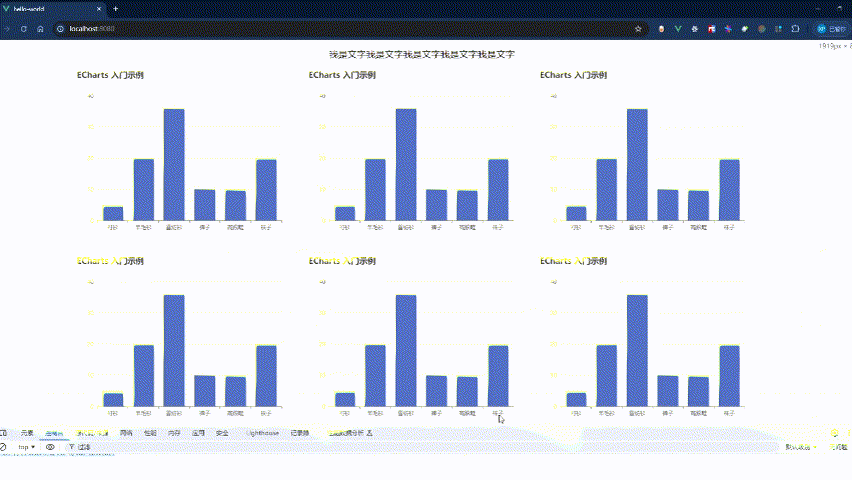The image size is (852, 480).
Task: Switch to the 内存 DevTools tab
Action: click(x=174, y=433)
